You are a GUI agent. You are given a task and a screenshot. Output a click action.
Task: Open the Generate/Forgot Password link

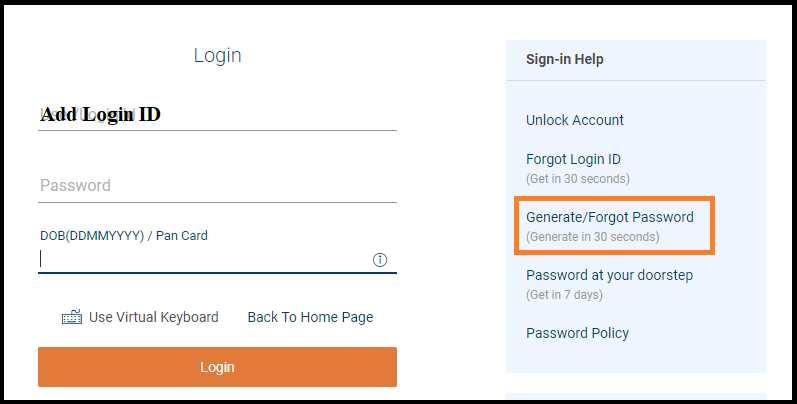click(x=610, y=217)
